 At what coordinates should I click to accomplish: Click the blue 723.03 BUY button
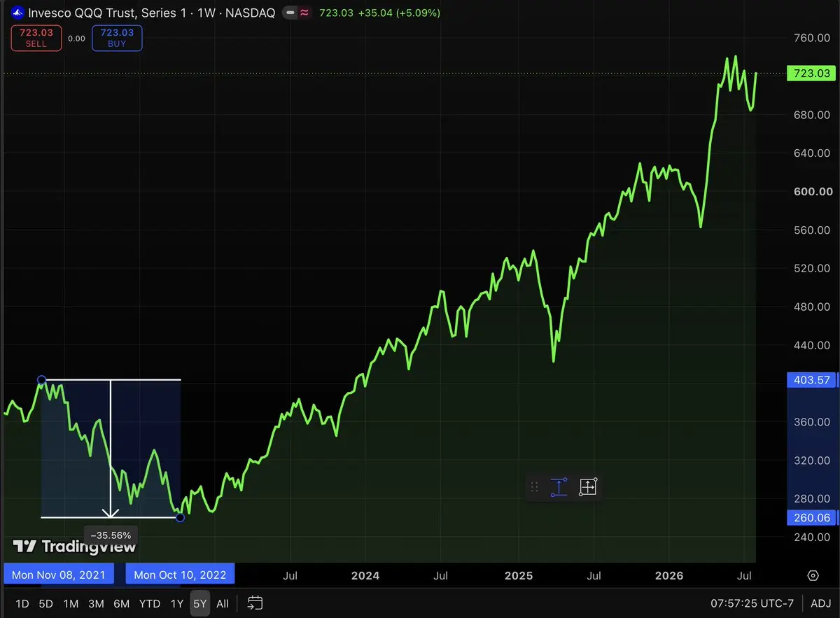pyautogui.click(x=117, y=38)
